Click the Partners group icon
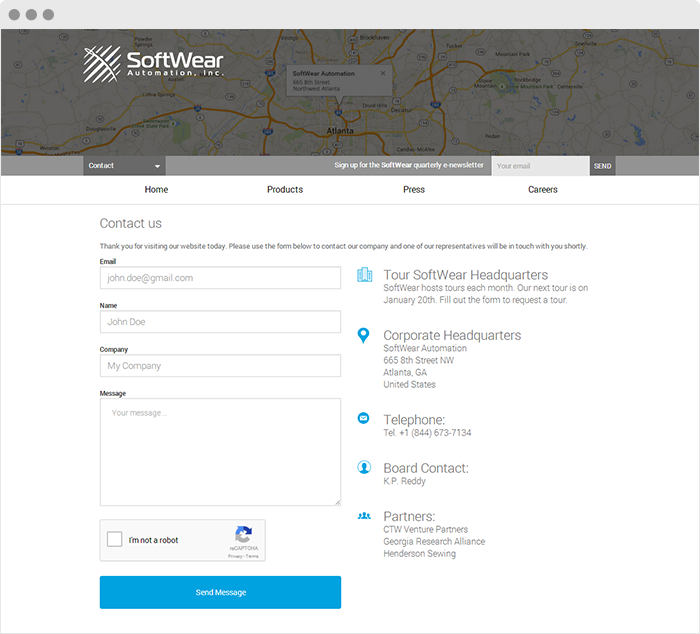700x634 pixels. tap(364, 516)
